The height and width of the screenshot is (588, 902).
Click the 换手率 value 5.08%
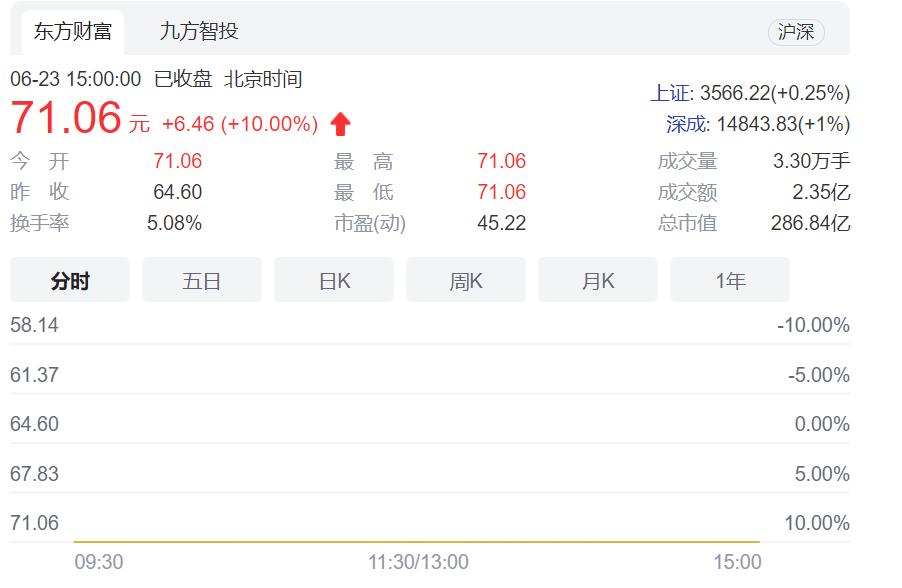[174, 223]
